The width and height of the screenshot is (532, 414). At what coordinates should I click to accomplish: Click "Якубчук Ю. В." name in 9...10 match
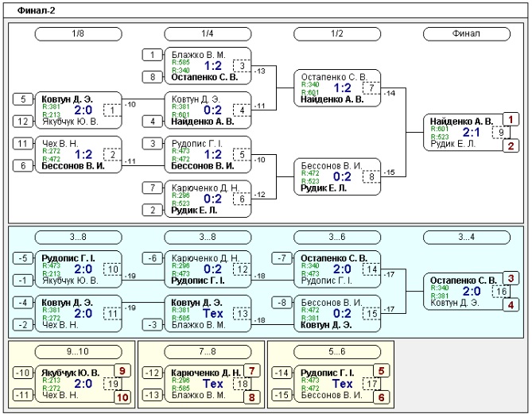70,373
